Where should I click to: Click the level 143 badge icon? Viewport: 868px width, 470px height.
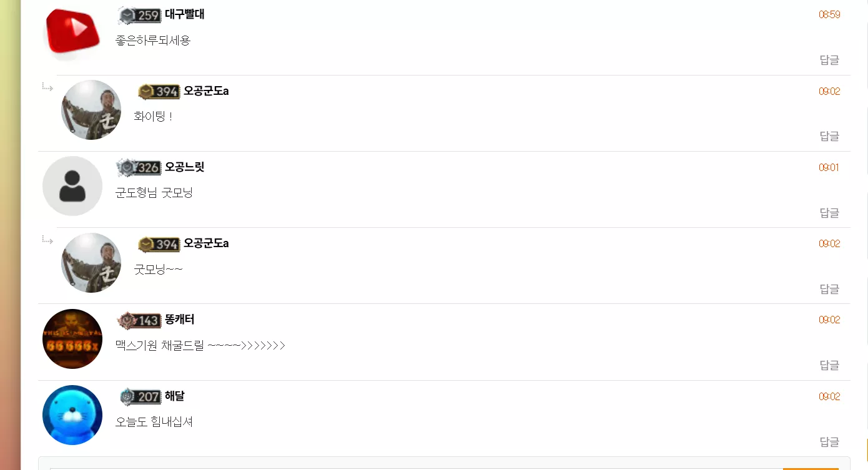coord(139,320)
